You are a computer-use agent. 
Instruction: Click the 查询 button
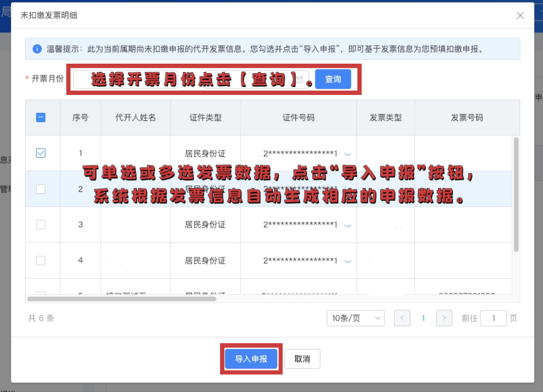pyautogui.click(x=333, y=79)
